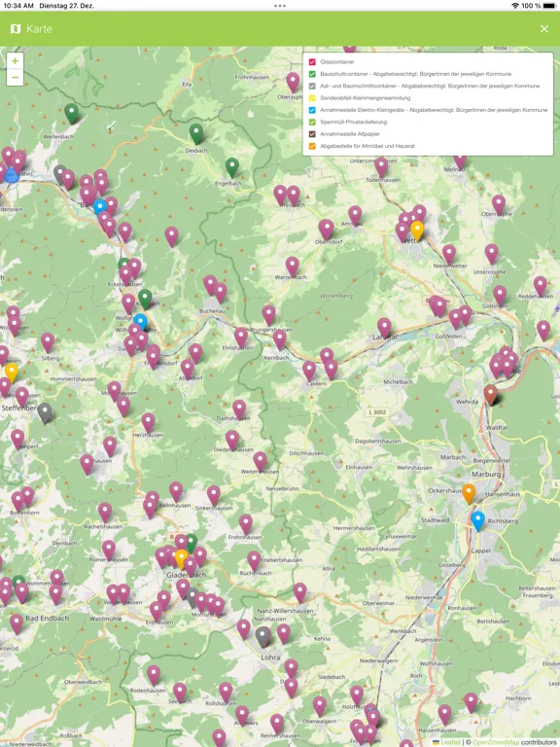This screenshot has height=747, width=560.
Task: Select the purple marker at Brungershausen
Action: [268, 315]
